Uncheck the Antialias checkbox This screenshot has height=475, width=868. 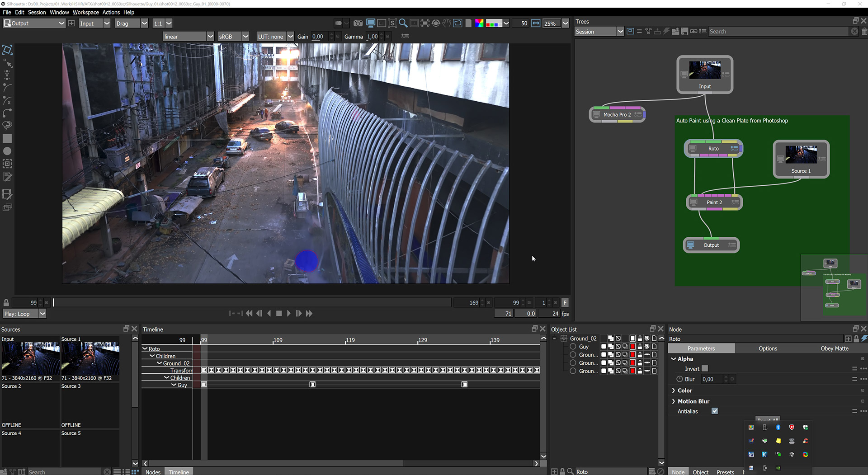(715, 411)
